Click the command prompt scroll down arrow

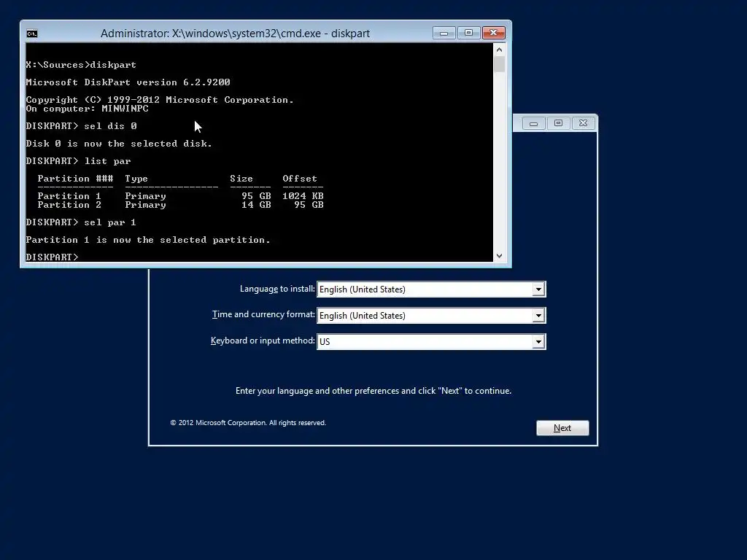click(x=499, y=256)
